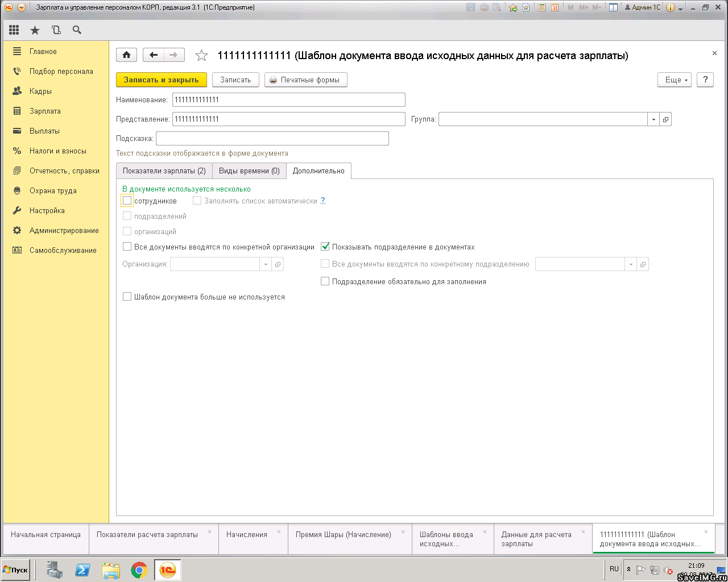Open Windows Explorer from the taskbar
The width and height of the screenshot is (728, 582).
pos(111,570)
